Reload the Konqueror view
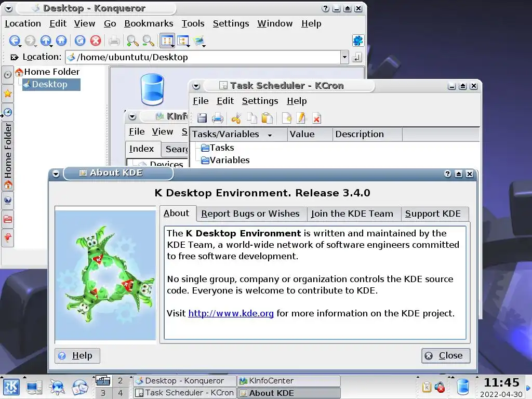 (80, 41)
